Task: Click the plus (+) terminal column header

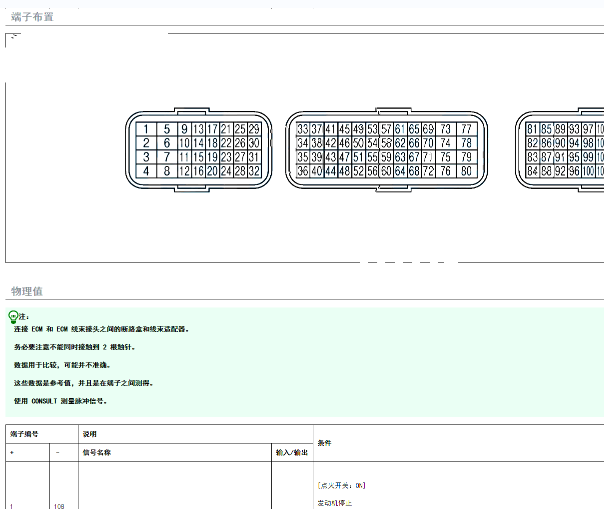Action: [x=12, y=452]
